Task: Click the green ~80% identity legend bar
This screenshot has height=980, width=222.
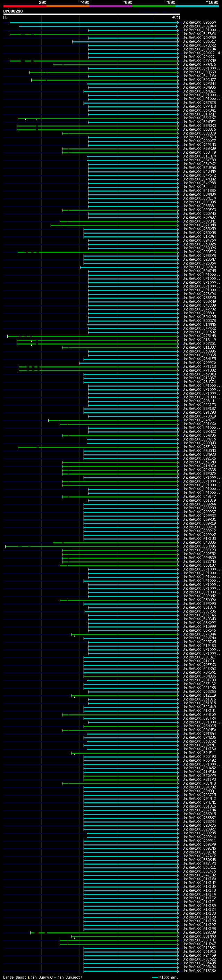Action: coord(154,6)
